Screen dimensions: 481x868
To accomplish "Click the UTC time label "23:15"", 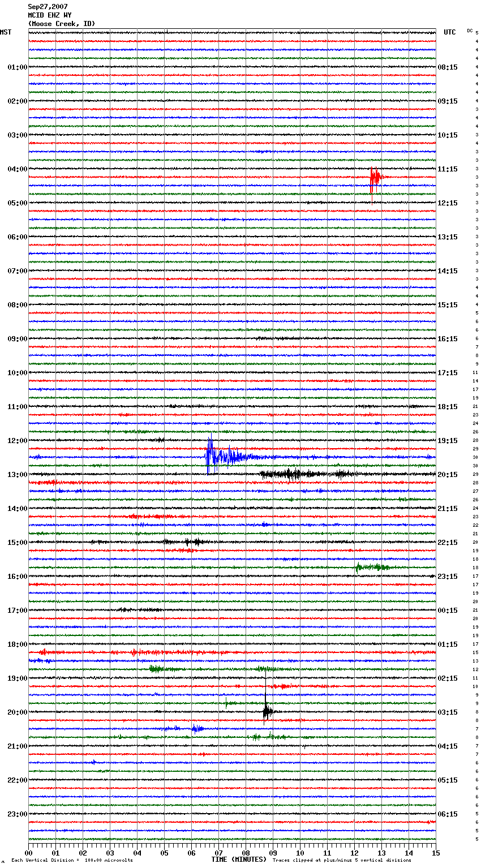I will tap(448, 577).
